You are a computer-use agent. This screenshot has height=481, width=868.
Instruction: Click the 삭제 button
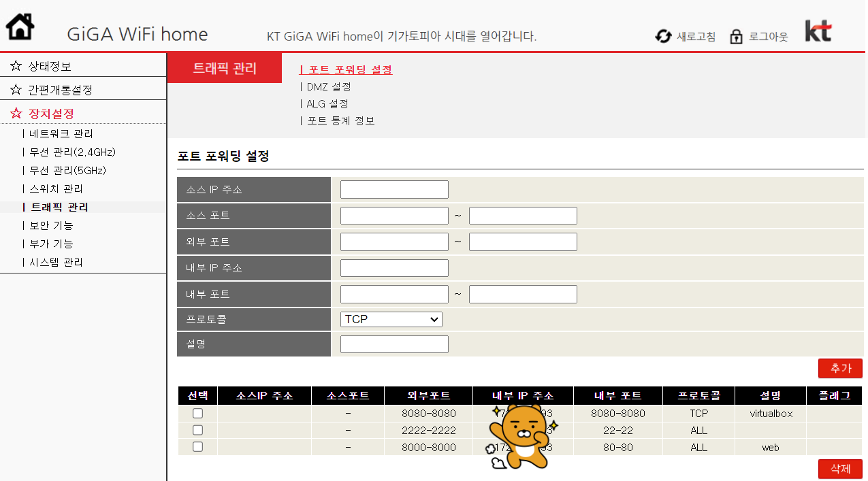840,469
